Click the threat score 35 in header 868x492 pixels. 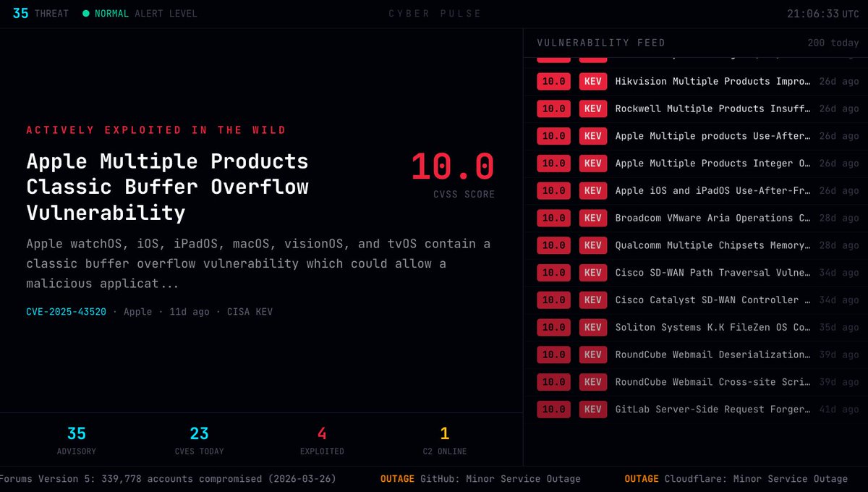click(x=21, y=13)
